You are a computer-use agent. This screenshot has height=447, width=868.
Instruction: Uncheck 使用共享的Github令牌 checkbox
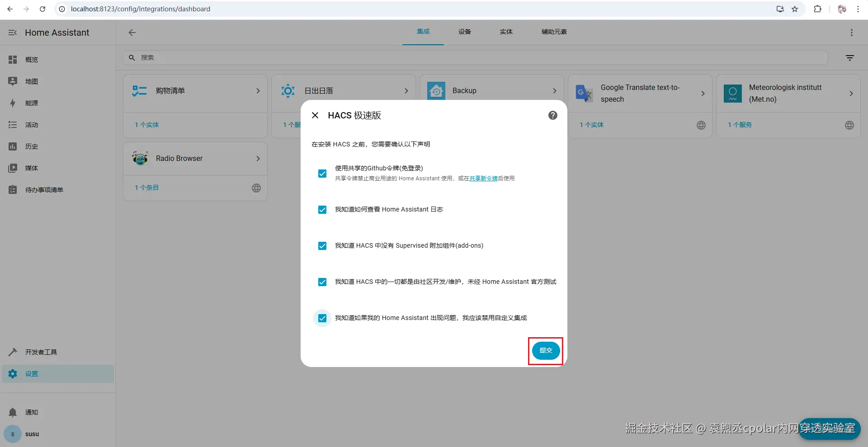pos(322,174)
